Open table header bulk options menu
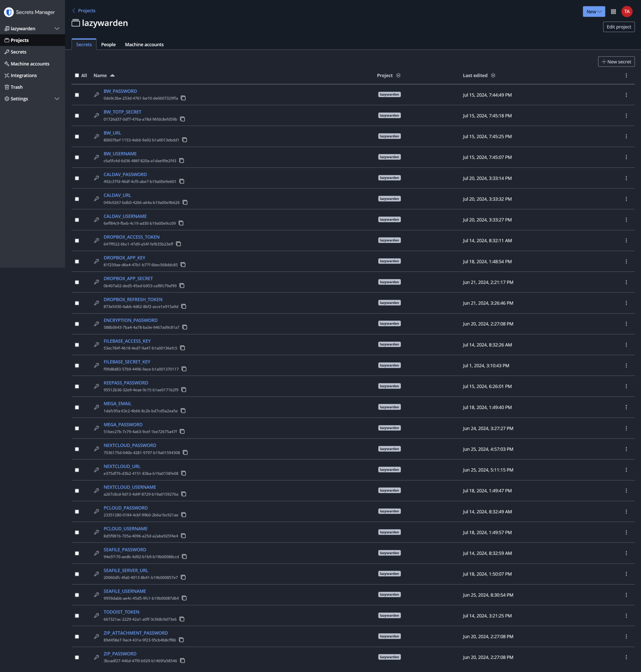This screenshot has width=641, height=672. (626, 75)
